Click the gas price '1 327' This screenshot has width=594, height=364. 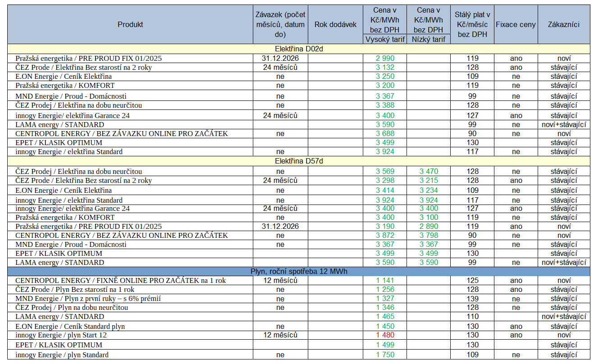385,298
